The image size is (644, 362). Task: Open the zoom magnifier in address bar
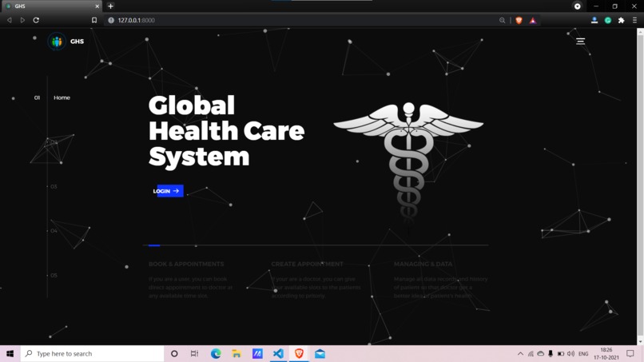pos(502,20)
